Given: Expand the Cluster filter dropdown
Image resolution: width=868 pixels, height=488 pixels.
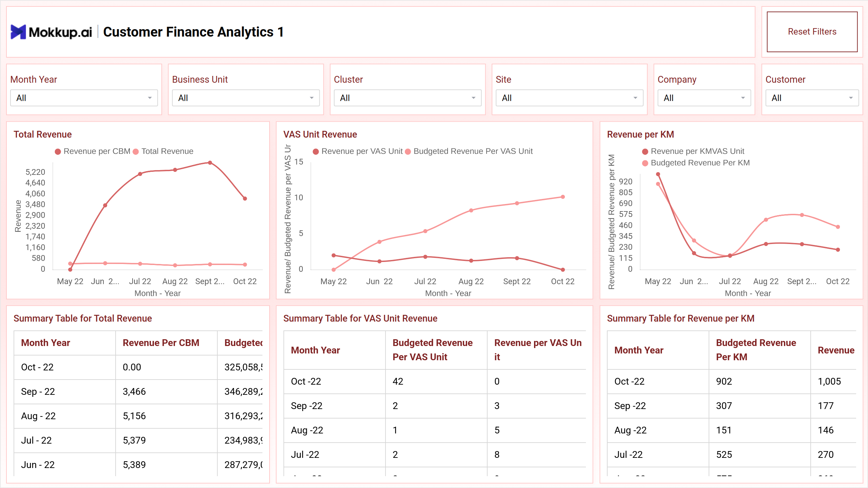Looking at the screenshot, I should tap(408, 98).
